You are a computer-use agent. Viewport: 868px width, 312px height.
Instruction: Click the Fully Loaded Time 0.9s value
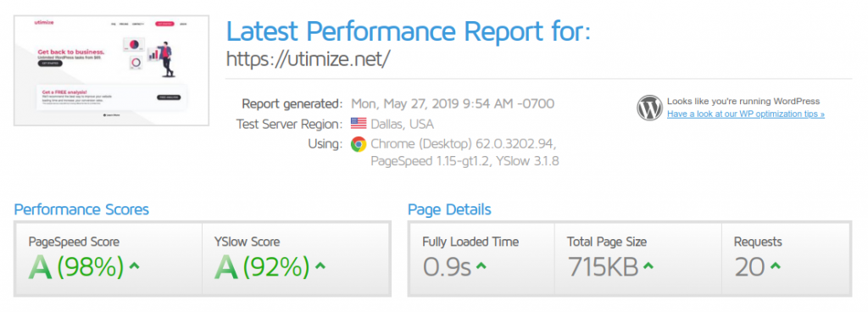pos(447,267)
